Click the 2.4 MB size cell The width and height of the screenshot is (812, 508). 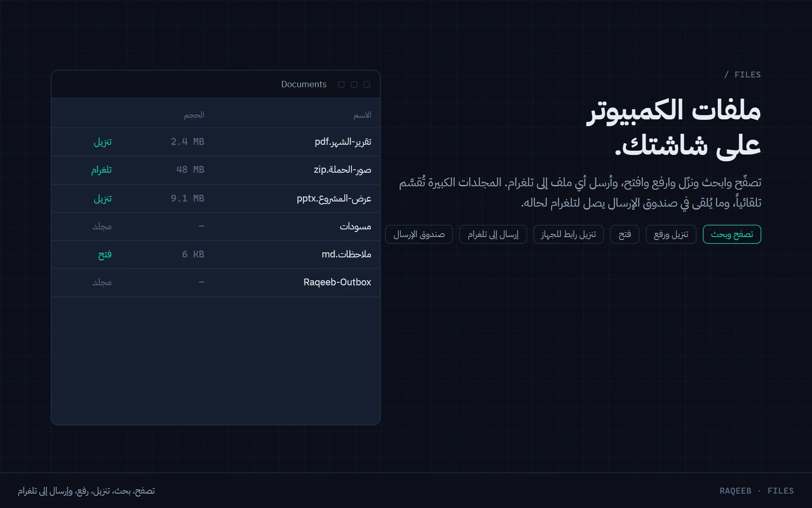click(x=187, y=142)
